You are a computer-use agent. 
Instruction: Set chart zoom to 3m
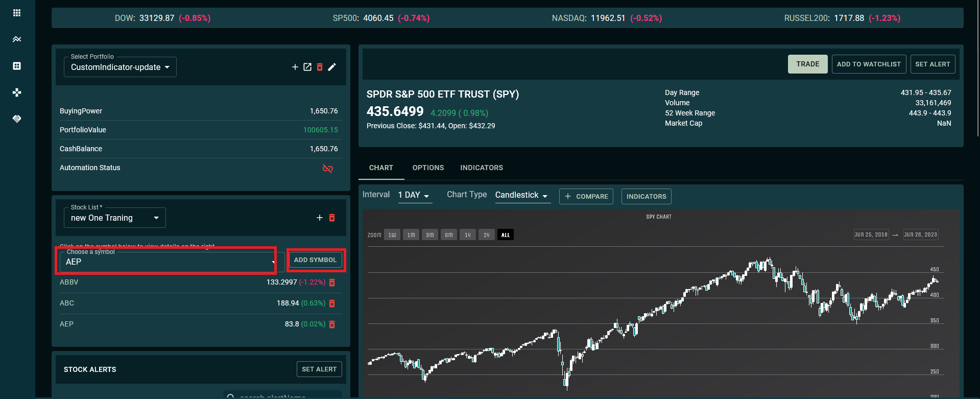(430, 235)
